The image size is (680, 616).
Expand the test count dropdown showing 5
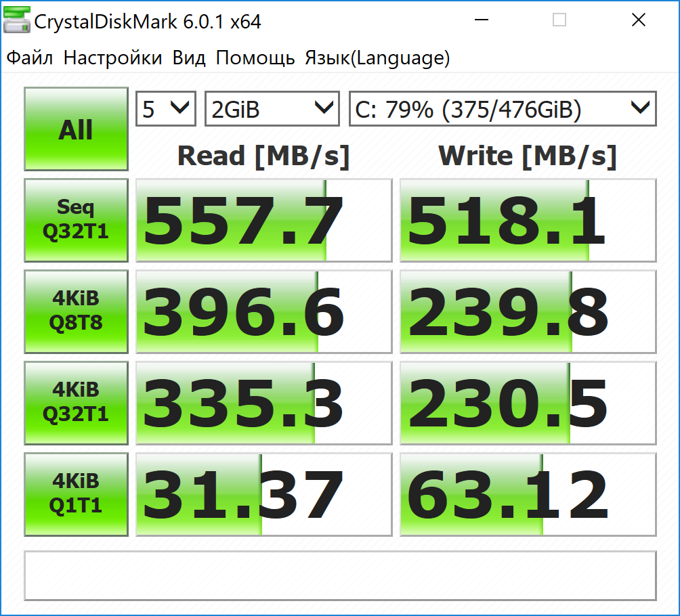[166, 109]
